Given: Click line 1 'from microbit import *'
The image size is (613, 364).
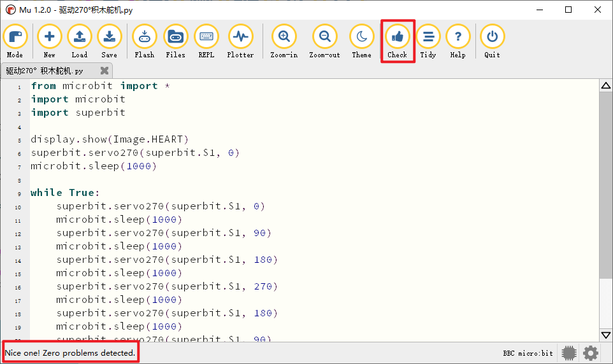Looking at the screenshot, I should [x=101, y=86].
